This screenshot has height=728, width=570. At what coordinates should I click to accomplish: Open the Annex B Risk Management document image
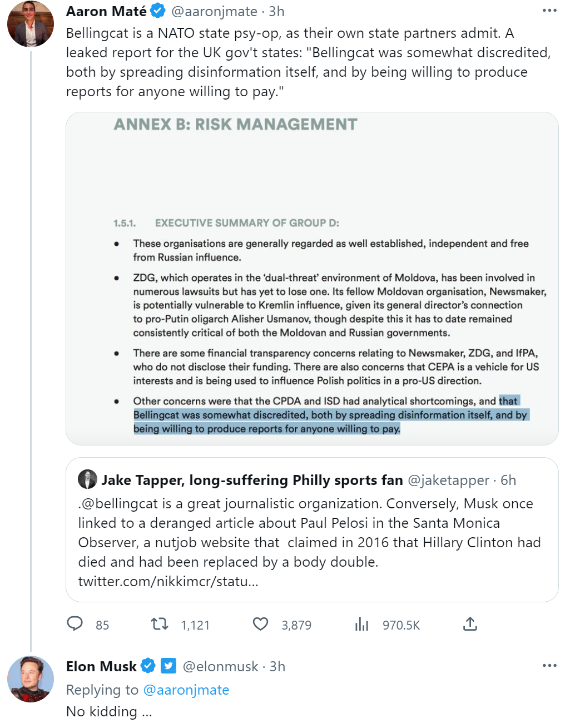tap(312, 278)
